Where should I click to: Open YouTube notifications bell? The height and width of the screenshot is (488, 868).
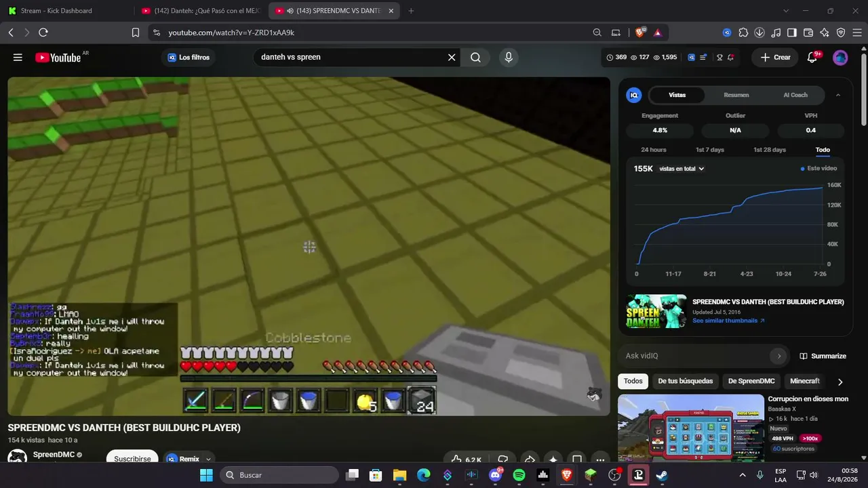[812, 58]
